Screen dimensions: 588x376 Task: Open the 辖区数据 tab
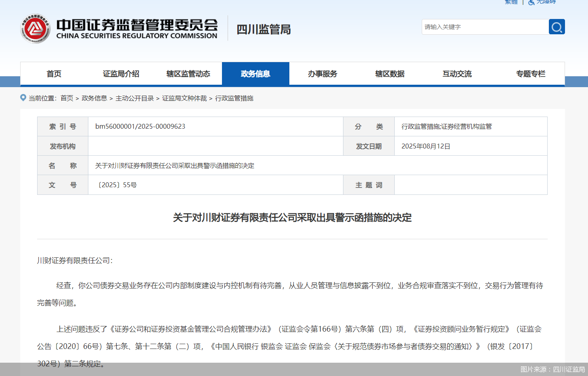tap(389, 73)
